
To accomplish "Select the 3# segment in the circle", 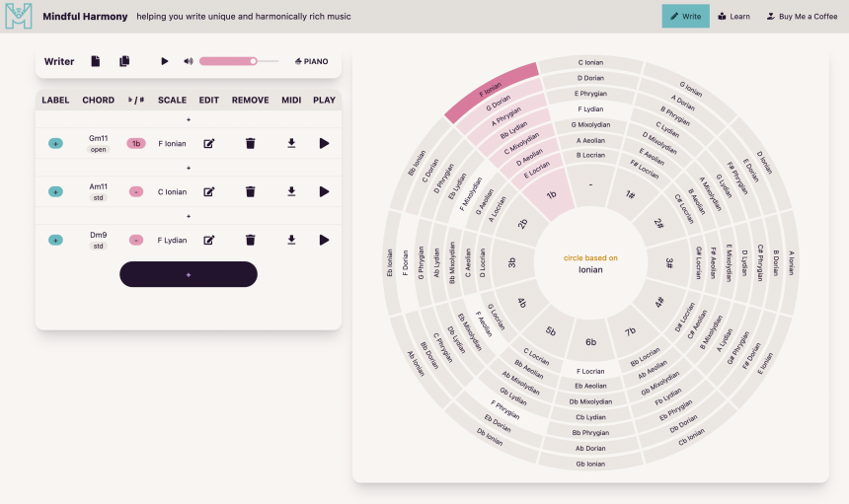I will coord(668,263).
